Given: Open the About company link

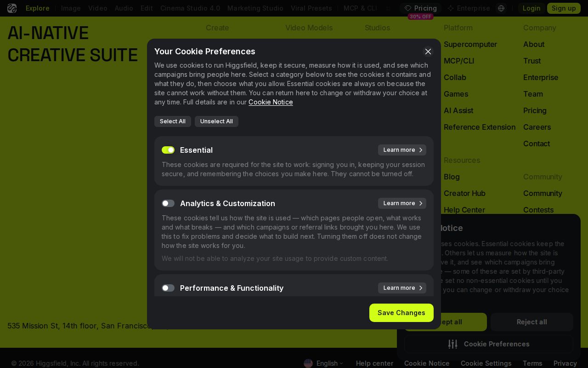Looking at the screenshot, I should click(x=534, y=44).
